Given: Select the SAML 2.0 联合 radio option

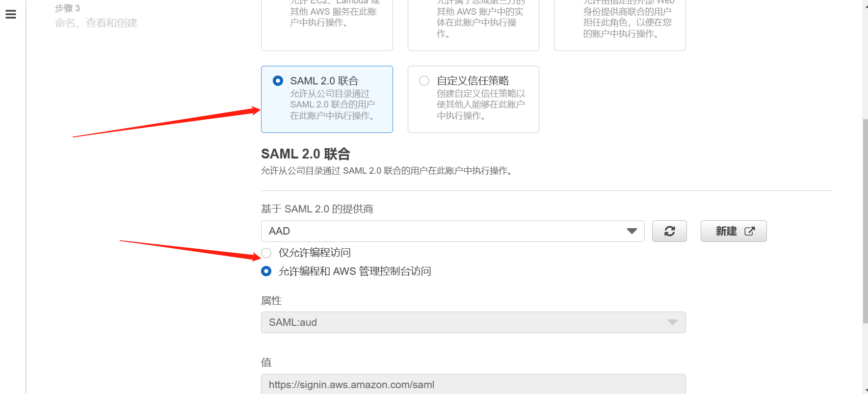Looking at the screenshot, I should pos(278,80).
